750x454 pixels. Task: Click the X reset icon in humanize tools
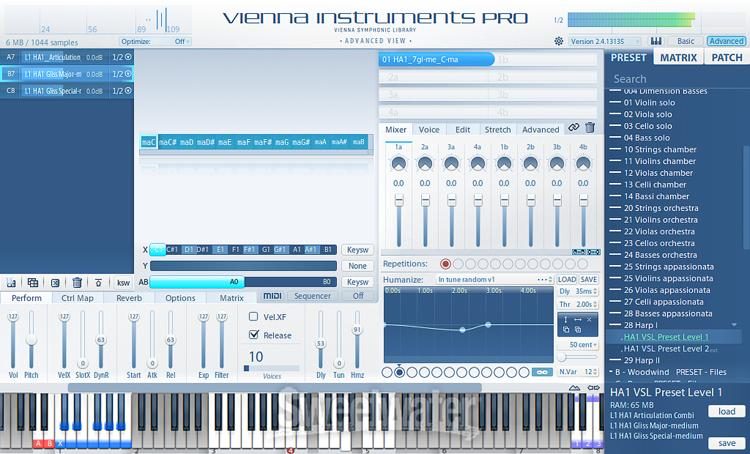point(589,320)
